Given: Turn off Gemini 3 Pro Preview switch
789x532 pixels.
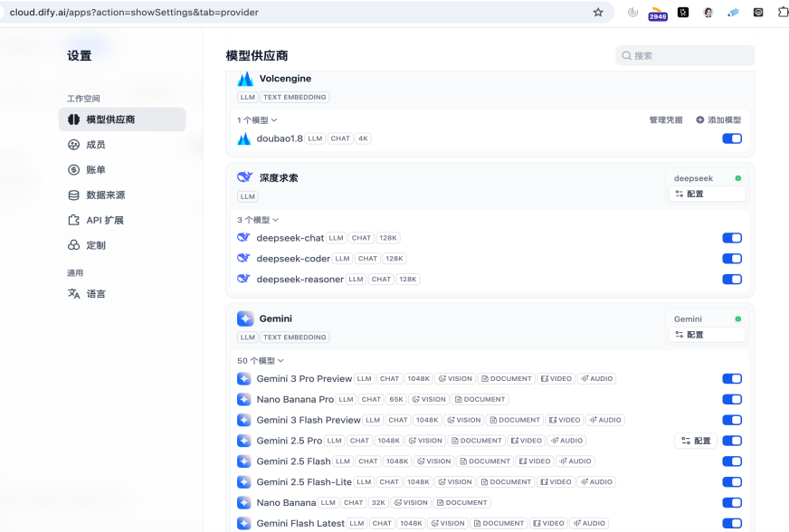Looking at the screenshot, I should (731, 379).
